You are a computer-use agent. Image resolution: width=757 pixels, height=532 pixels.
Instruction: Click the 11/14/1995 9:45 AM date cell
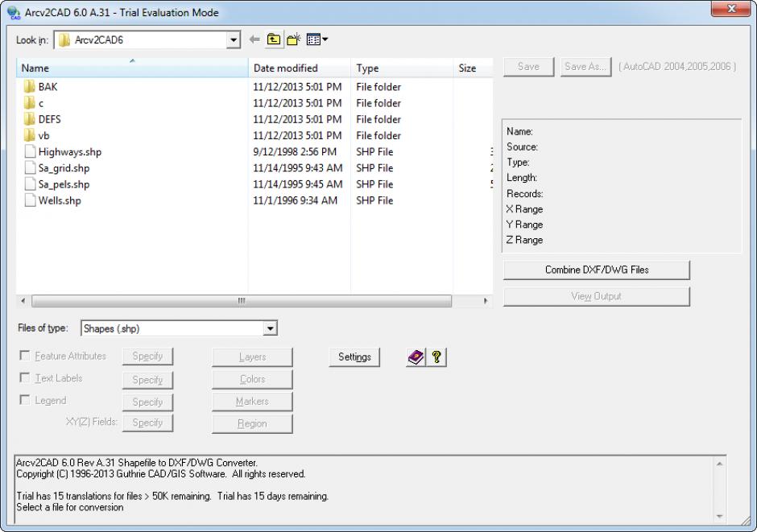298,184
